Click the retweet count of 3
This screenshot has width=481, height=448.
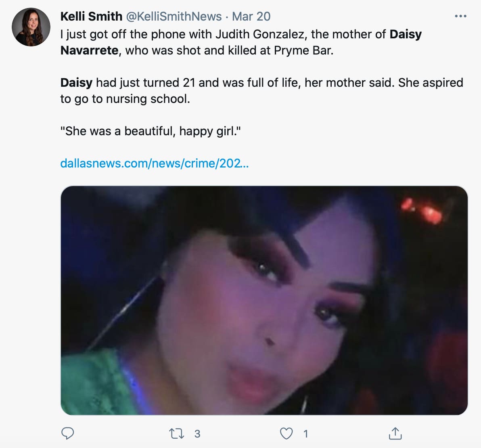197,434
